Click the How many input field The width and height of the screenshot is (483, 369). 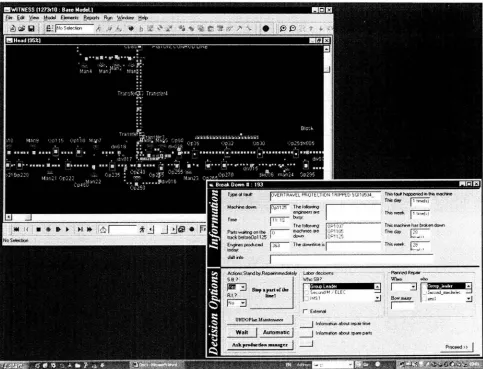coord(403,305)
